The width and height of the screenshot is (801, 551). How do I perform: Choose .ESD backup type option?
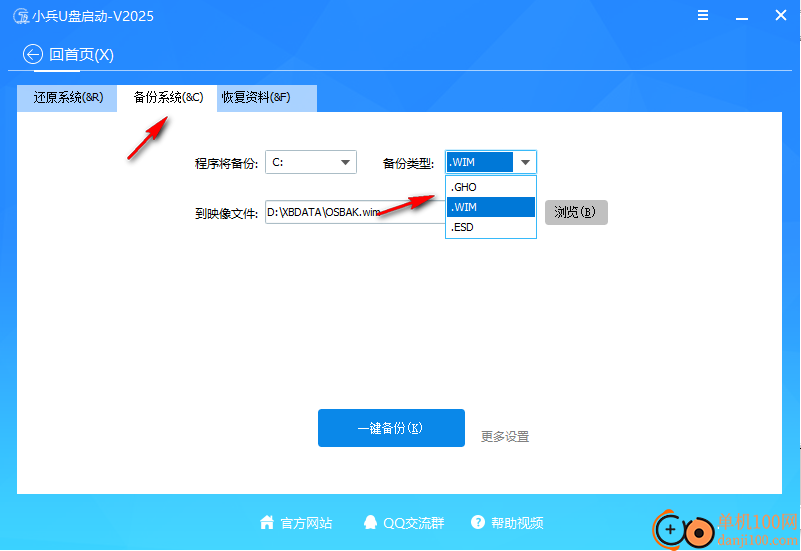491,227
